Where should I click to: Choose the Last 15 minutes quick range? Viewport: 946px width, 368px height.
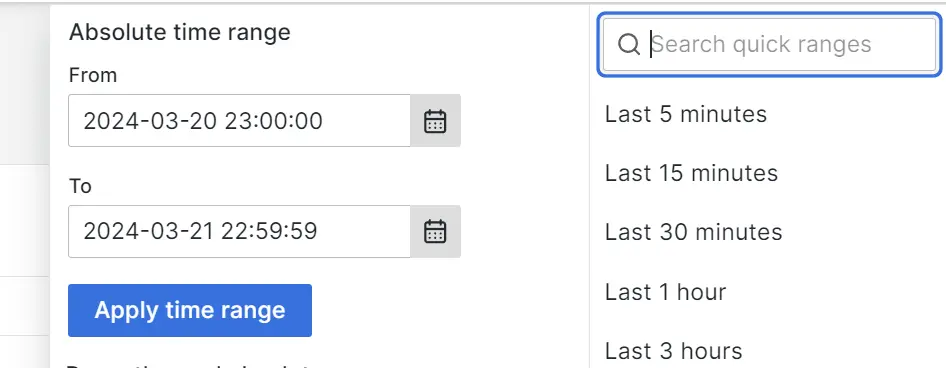pos(691,173)
